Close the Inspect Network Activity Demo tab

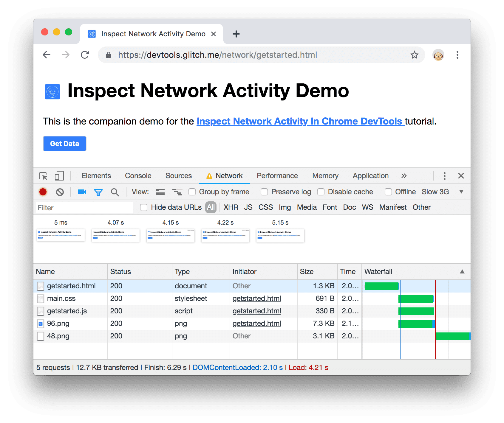pos(214,34)
